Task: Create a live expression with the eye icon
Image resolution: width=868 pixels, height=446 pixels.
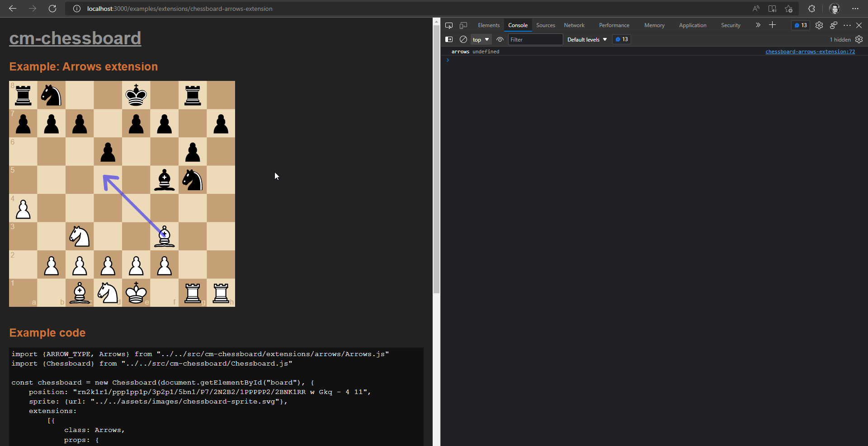Action: (500, 39)
